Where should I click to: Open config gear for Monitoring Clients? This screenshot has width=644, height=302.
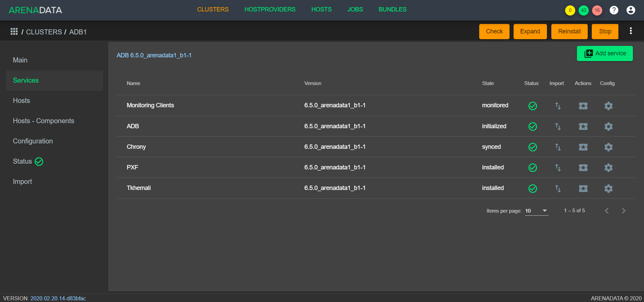[608, 106]
